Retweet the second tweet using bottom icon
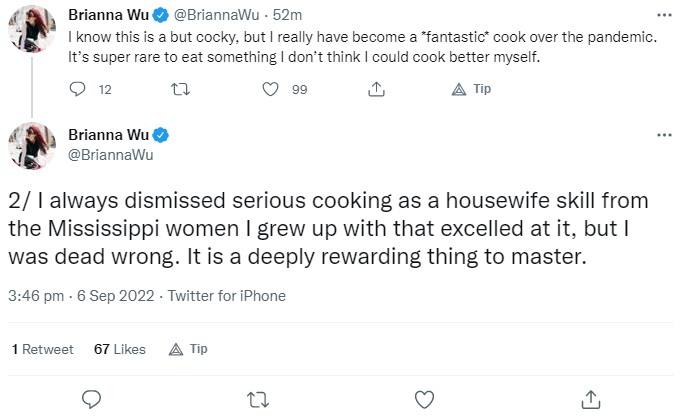Image resolution: width=681 pixels, height=417 pixels. 258,400
